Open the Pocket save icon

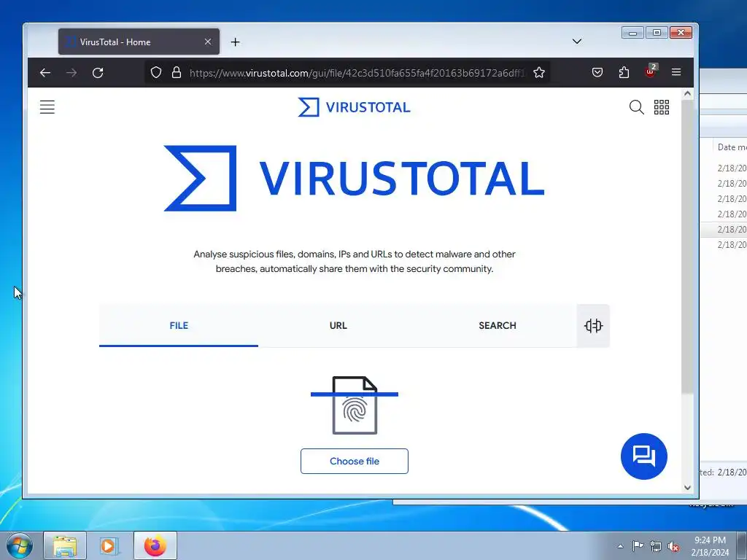pyautogui.click(x=597, y=72)
